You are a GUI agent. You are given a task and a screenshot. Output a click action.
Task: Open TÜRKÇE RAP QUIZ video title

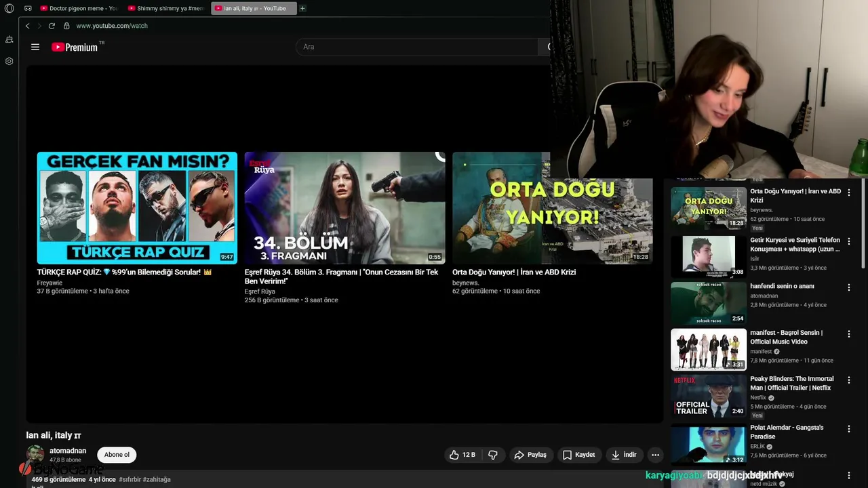pyautogui.click(x=124, y=272)
